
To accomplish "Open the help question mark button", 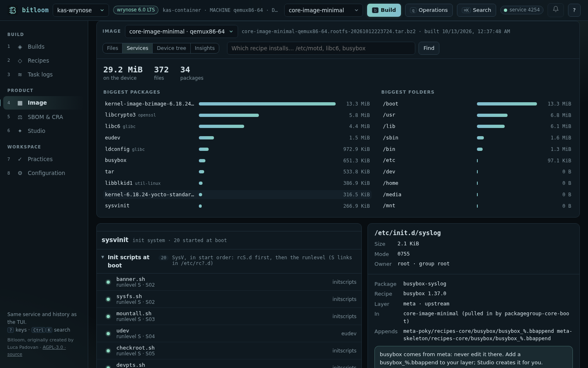I will (574, 10).
